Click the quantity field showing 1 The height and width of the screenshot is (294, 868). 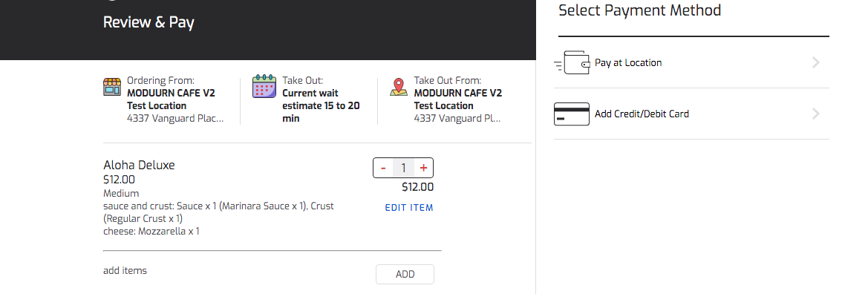(x=403, y=169)
